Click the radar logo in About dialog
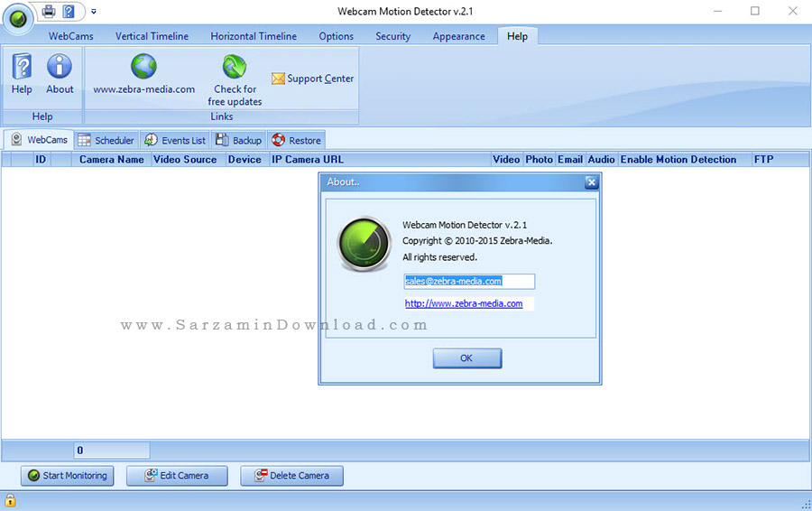Image resolution: width=812 pixels, height=511 pixels. pyautogui.click(x=364, y=244)
